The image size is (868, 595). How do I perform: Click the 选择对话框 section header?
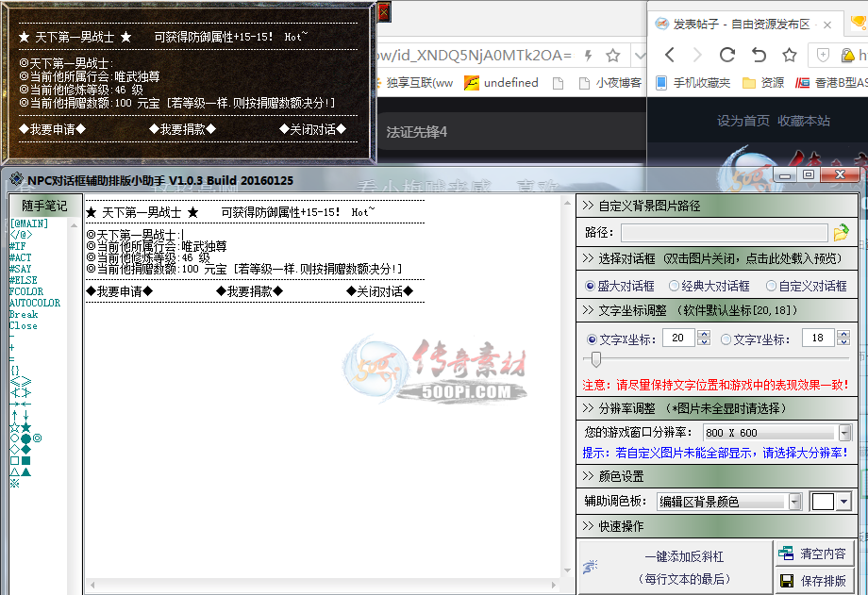[717, 258]
